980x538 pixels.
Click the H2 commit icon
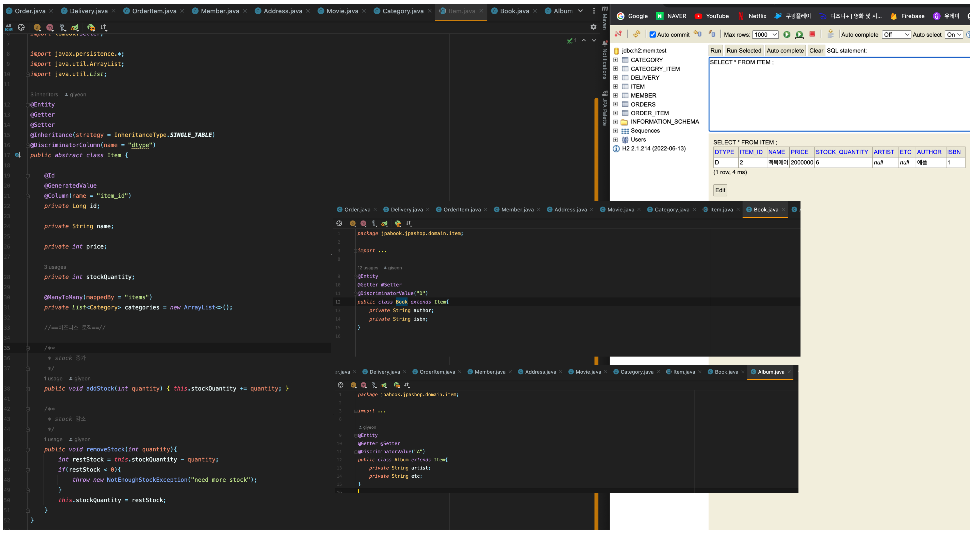coord(712,34)
